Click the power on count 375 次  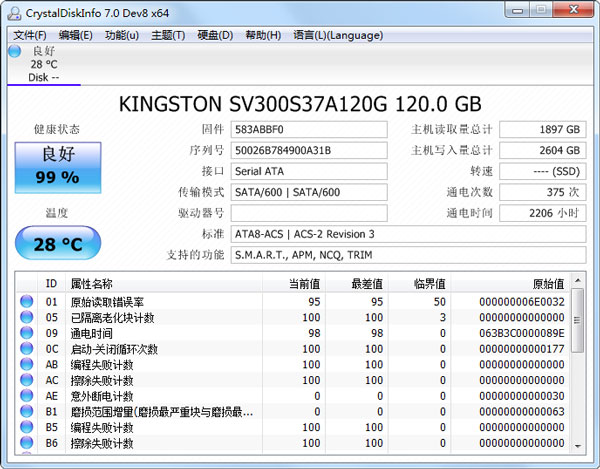coord(543,192)
